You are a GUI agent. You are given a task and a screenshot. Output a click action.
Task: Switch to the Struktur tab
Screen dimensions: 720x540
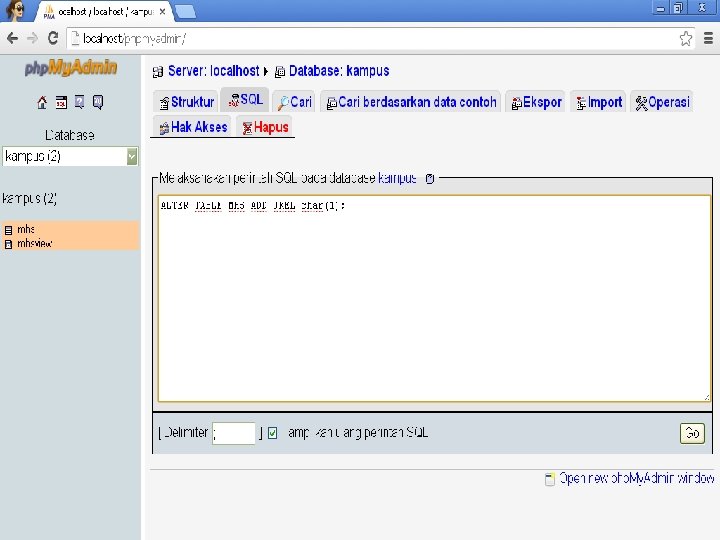186,102
